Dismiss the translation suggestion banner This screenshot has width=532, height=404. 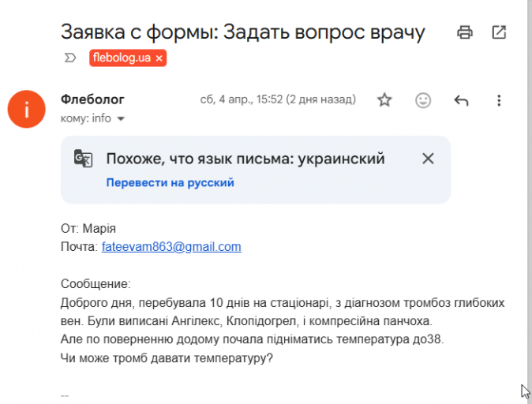(428, 159)
